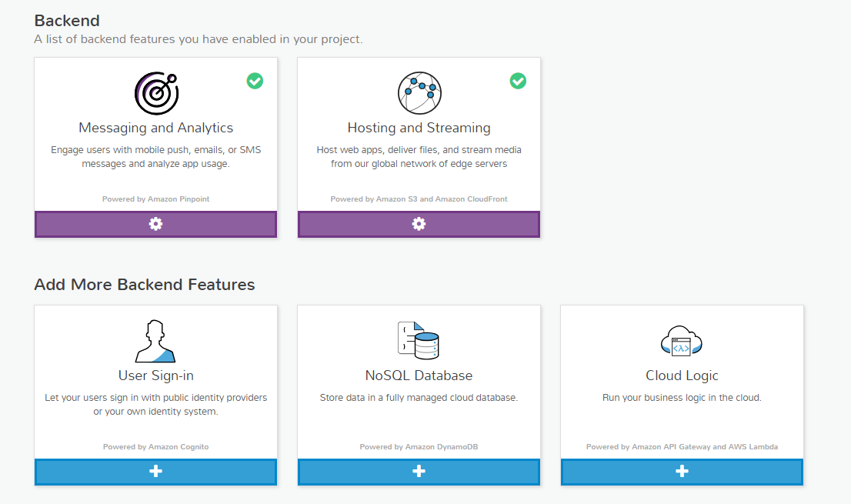
Task: Click the Hosting and Streaming globe icon
Action: coord(419,93)
